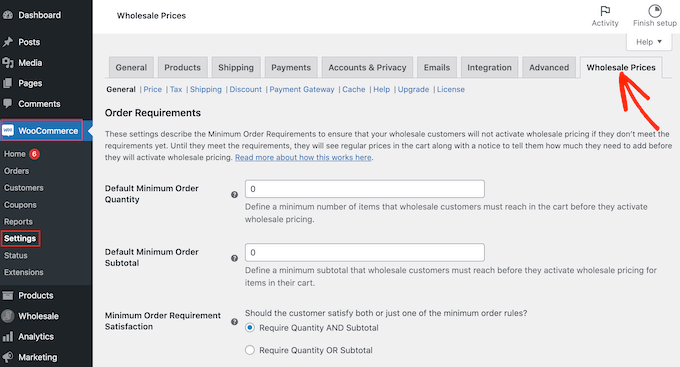Select Require Quantity OR Subtotal option
The width and height of the screenshot is (680, 367).
(x=250, y=350)
